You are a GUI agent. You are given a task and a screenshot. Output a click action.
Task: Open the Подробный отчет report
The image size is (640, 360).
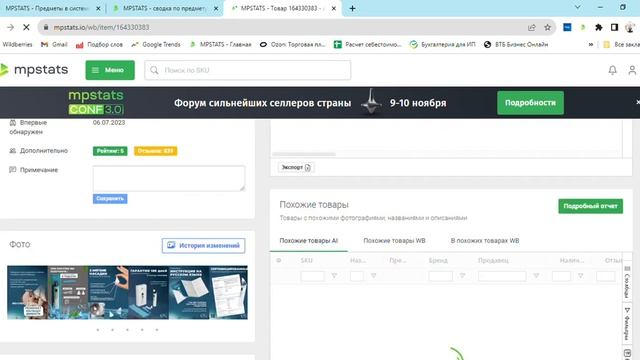[x=590, y=206]
